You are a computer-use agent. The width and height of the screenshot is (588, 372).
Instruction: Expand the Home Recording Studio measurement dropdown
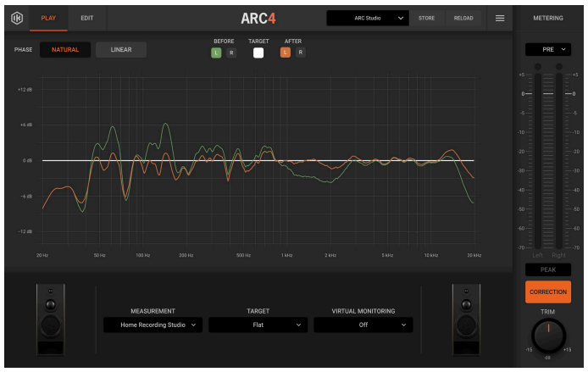tap(153, 325)
